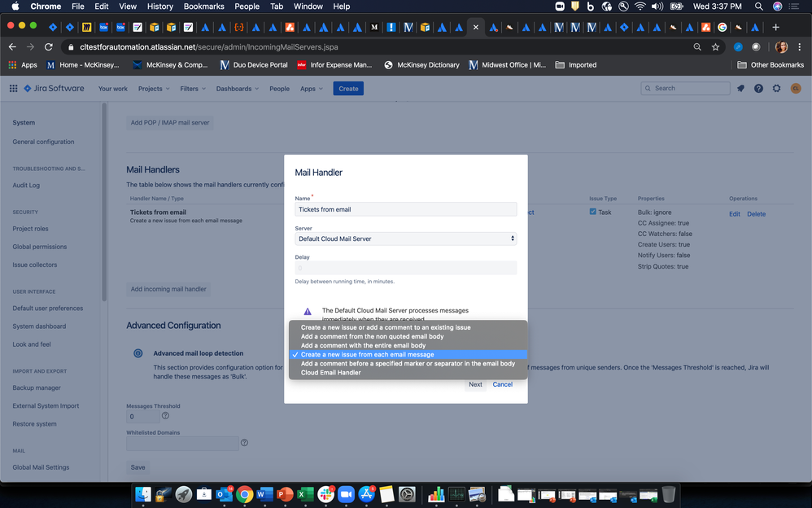Launch Outlook from the dock

click(224, 494)
